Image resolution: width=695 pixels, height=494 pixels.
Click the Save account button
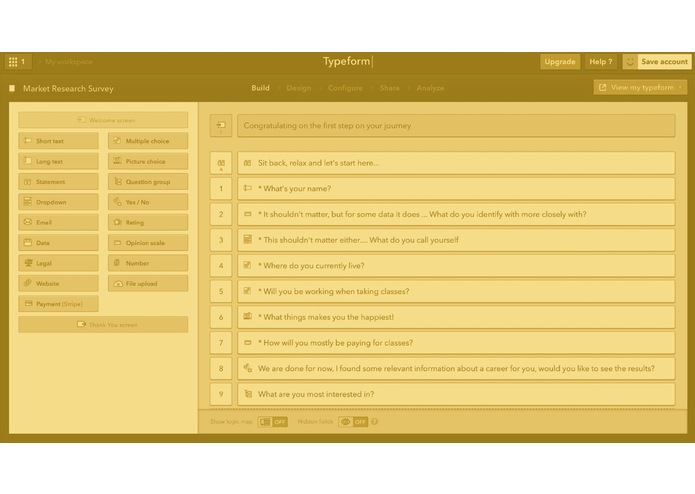[664, 62]
